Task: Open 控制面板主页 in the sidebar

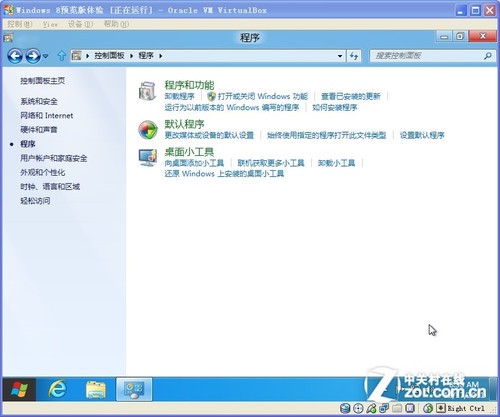Action: pos(42,81)
